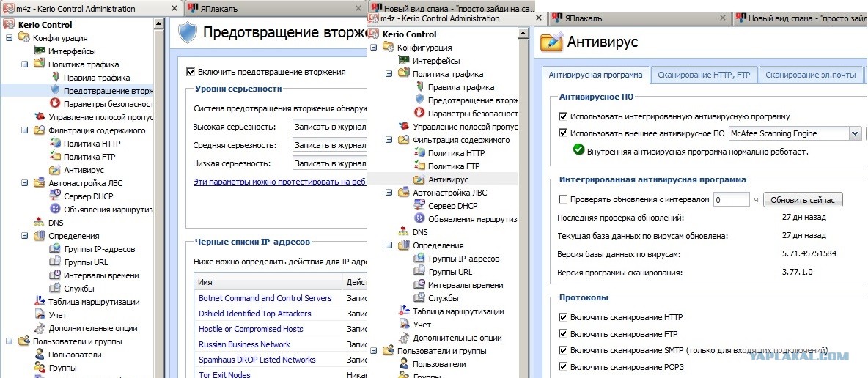Screen dimensions: 868x378
Task: Click Hostile or Compromised Hosts row
Action: pos(251,329)
